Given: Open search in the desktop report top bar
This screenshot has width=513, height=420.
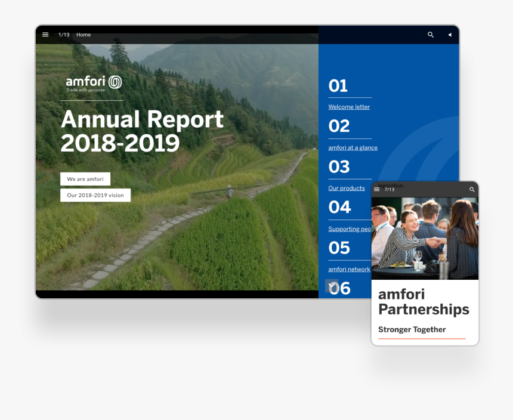Looking at the screenshot, I should point(431,35).
